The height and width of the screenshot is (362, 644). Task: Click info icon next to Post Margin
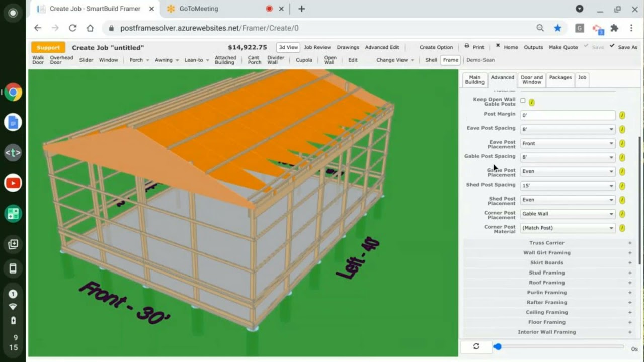tap(622, 115)
